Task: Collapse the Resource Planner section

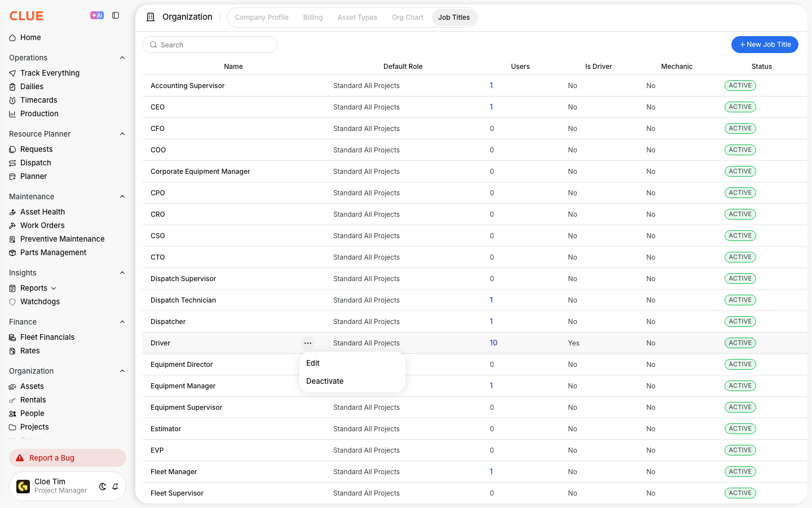Action: pyautogui.click(x=122, y=134)
